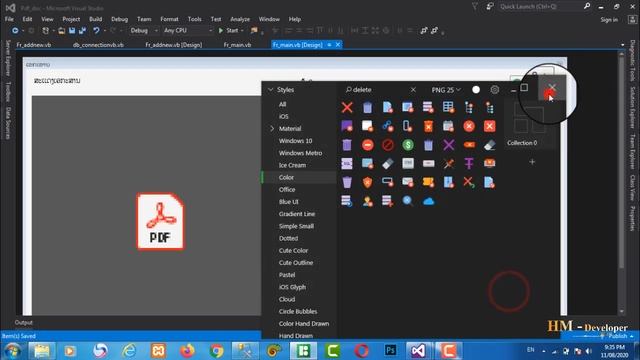Click the Quick Launch search field
The height and width of the screenshot is (360, 640).
click(x=540, y=7)
